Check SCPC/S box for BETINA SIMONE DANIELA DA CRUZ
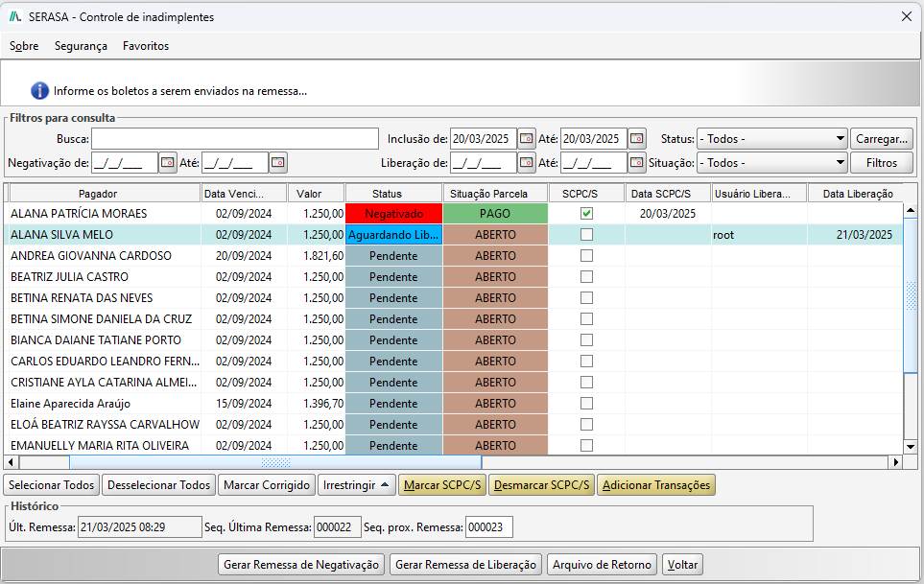 coord(586,319)
